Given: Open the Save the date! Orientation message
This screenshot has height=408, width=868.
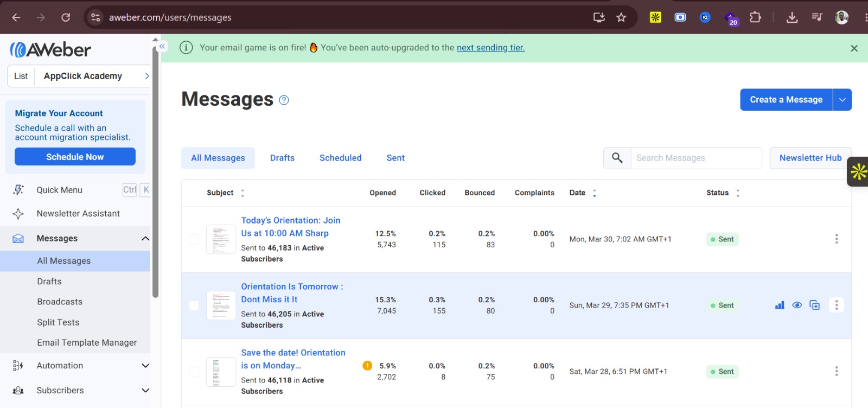Looking at the screenshot, I should coord(293,359).
